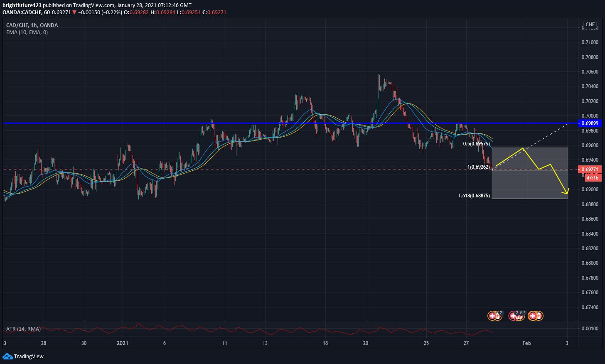Click the 18 date label on time axis

[x=325, y=343]
